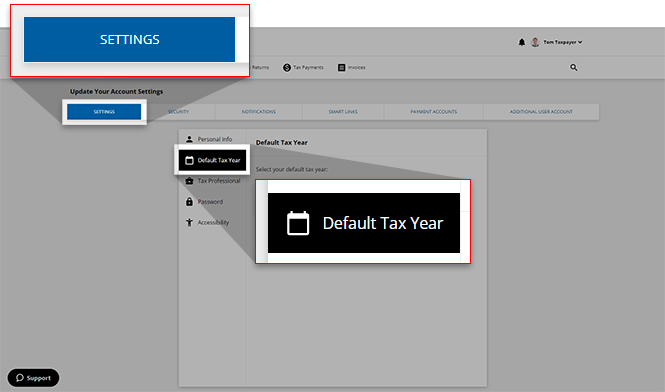Image resolution: width=665 pixels, height=392 pixels.
Task: Expand the Tom Taxpayer account dropdown
Action: coord(563,42)
